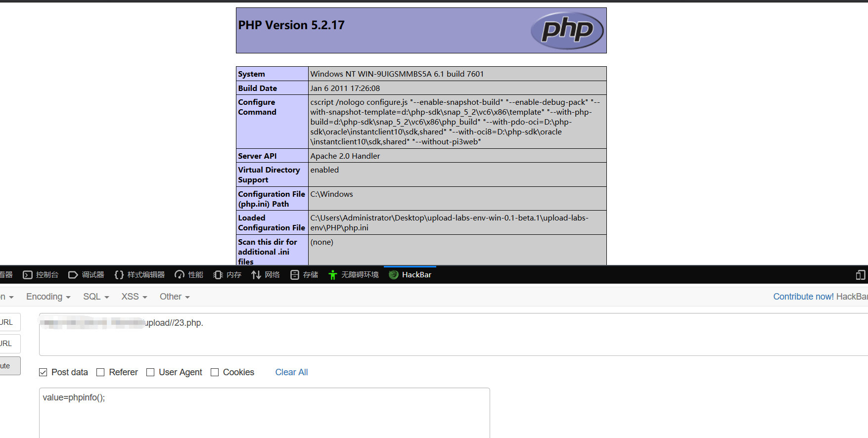Screen dimensions: 868x438
Task: Click the Clear All link
Action: click(291, 372)
